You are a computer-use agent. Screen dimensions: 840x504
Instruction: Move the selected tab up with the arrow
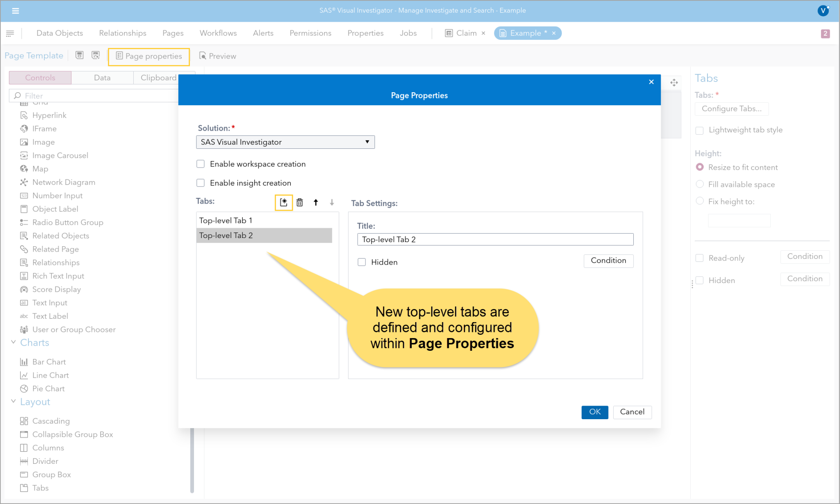click(316, 202)
